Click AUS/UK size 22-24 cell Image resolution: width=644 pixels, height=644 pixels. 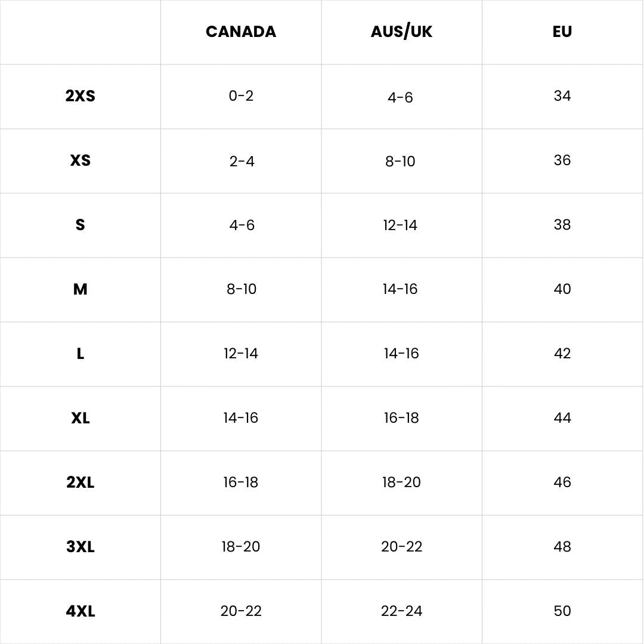(401, 611)
